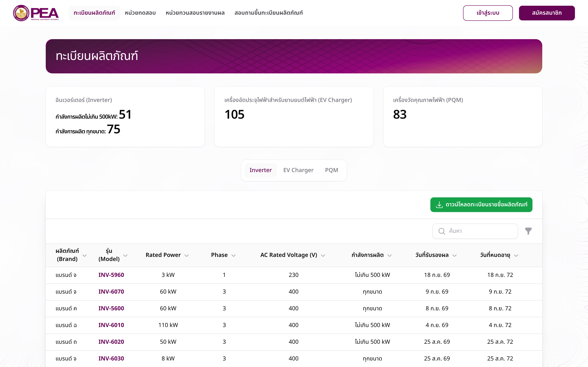Click the PEA logo
Screen dimensions: 588x367
pyautogui.click(x=36, y=13)
